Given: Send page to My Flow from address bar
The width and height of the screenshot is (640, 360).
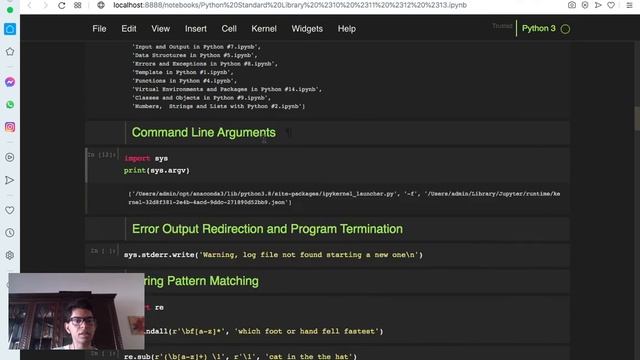Looking at the screenshot, I should 598,5.
